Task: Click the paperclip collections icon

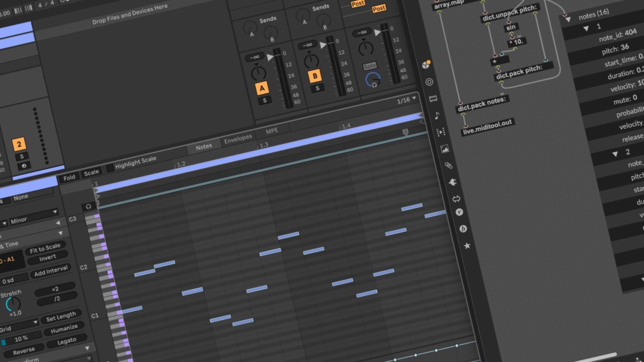Action: tap(449, 165)
